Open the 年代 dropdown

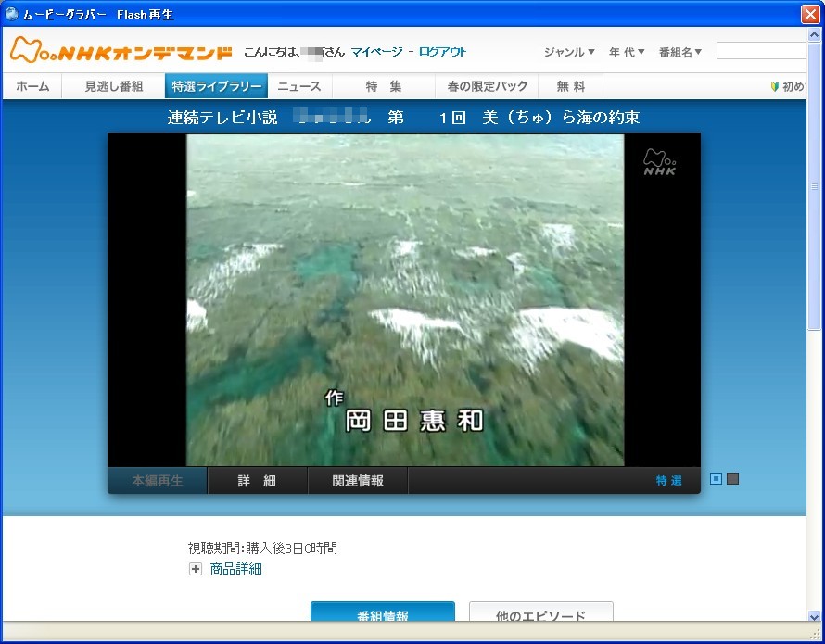(626, 52)
